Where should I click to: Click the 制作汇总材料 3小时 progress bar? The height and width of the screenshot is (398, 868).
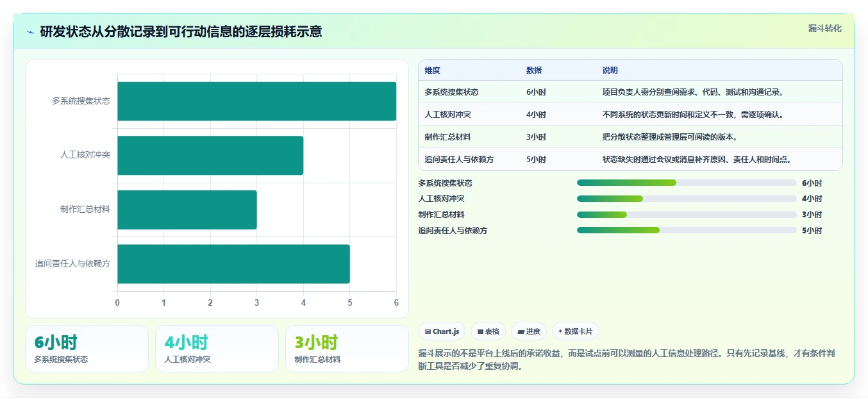687,214
